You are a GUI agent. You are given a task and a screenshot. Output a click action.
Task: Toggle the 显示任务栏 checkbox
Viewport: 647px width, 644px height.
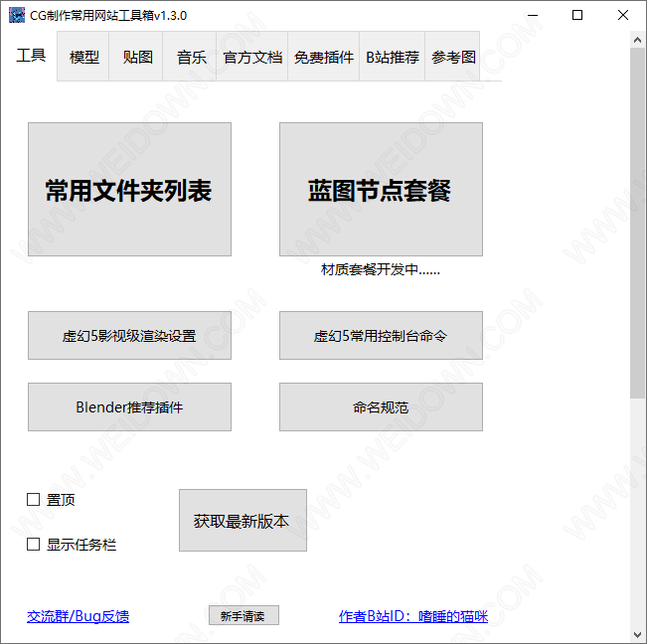point(34,545)
